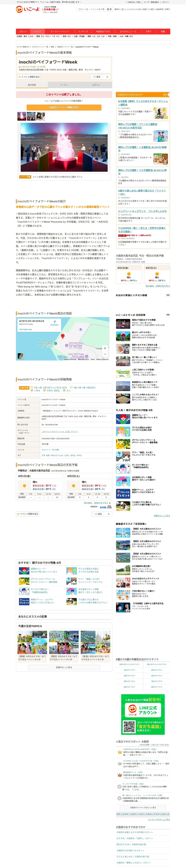Click the bottom イベント情報を送る mail button
186x868 pixels.
[x=28, y=514]
